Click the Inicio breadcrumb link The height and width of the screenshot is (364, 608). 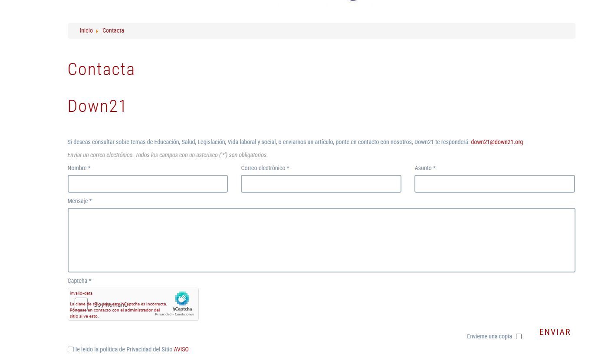pos(86,31)
